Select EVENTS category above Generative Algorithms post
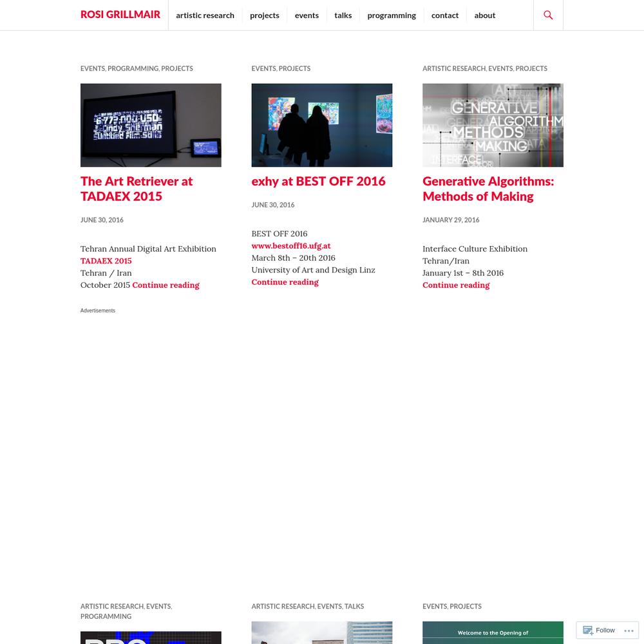Viewport: 644px width, 644px height. tap(500, 69)
